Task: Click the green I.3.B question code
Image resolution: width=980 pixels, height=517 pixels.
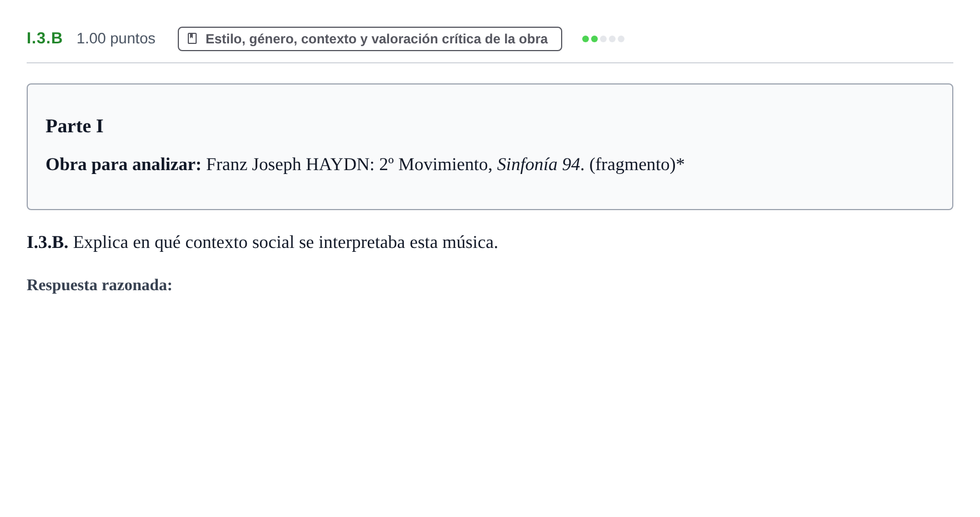Action: tap(44, 38)
